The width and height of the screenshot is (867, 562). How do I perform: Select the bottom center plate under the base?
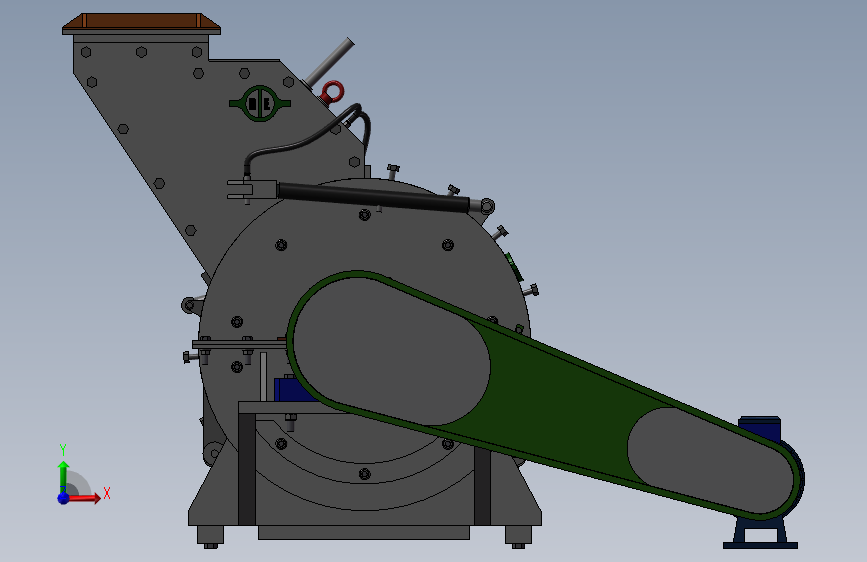click(364, 533)
